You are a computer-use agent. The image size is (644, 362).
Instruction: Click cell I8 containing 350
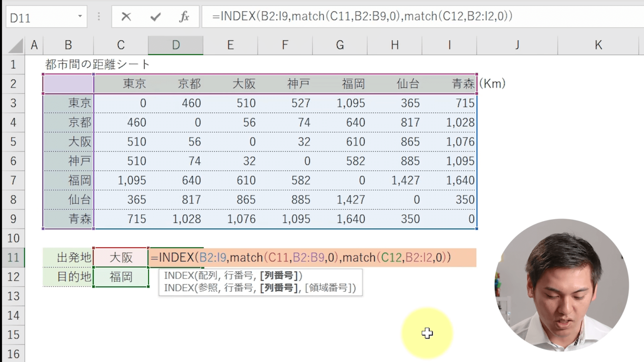(x=449, y=199)
